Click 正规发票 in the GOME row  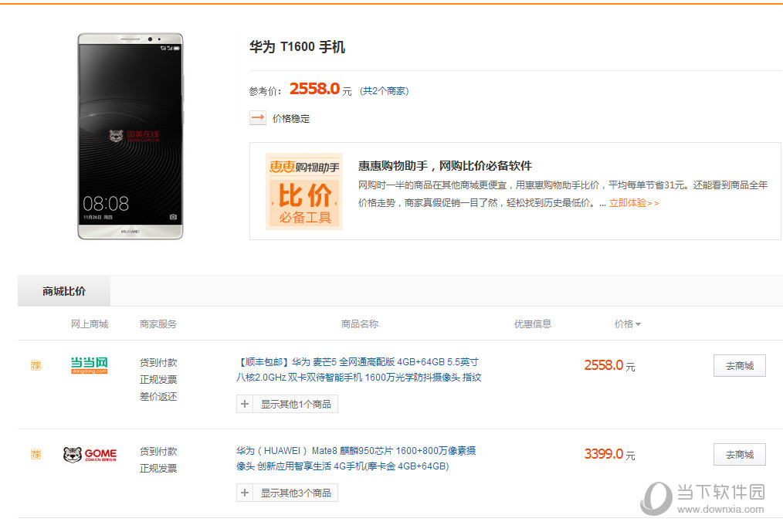(158, 469)
